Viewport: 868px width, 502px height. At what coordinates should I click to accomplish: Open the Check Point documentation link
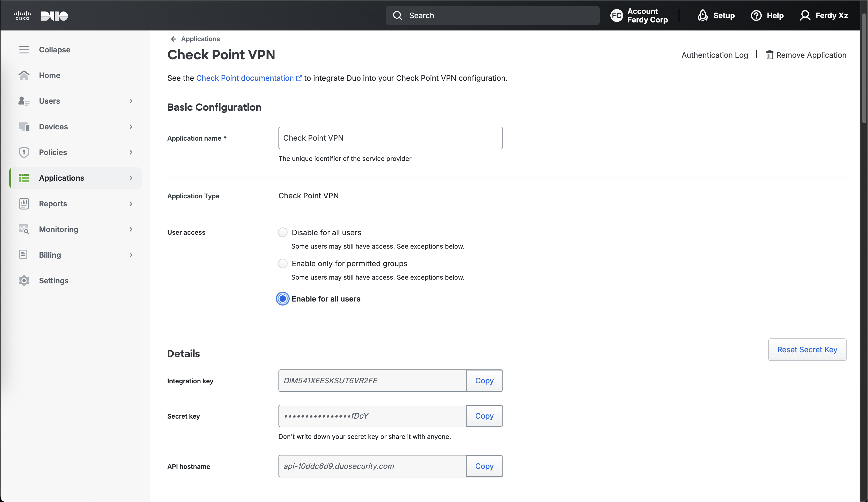click(245, 78)
